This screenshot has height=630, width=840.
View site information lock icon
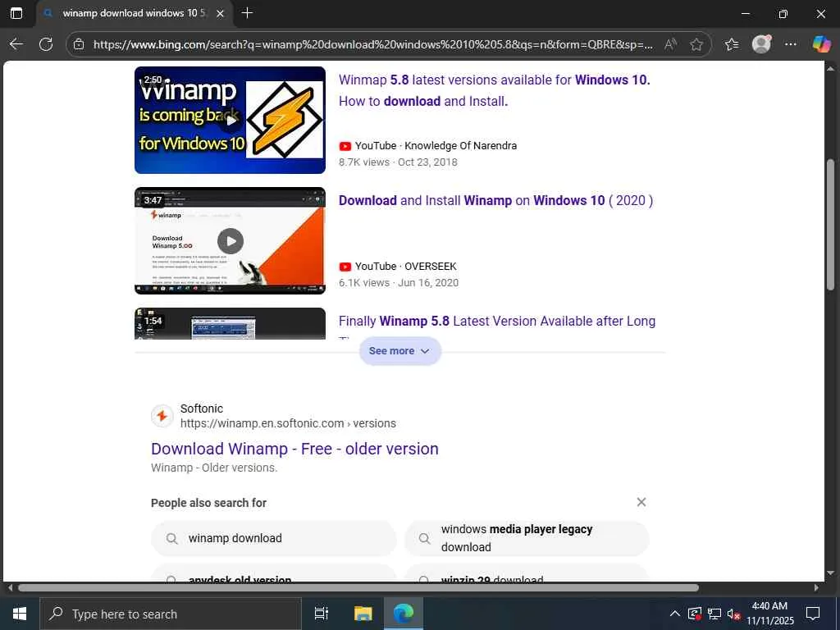[x=79, y=44]
